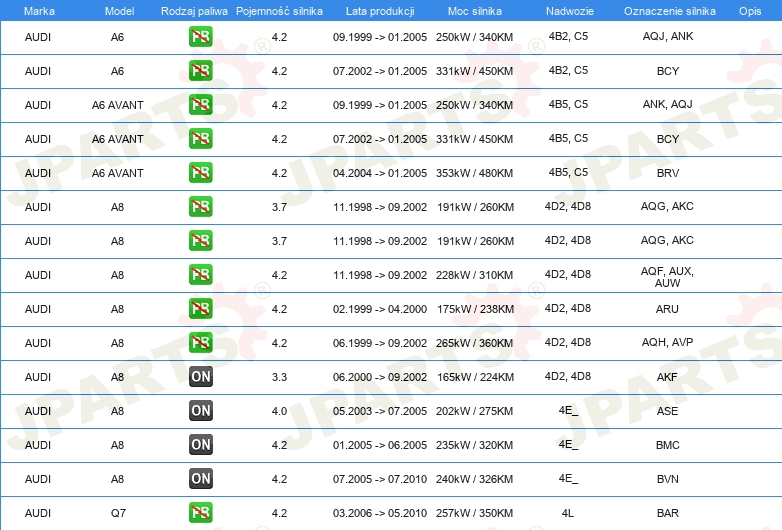Select the BMC engine code cell
The height and width of the screenshot is (530, 782).
click(x=667, y=445)
